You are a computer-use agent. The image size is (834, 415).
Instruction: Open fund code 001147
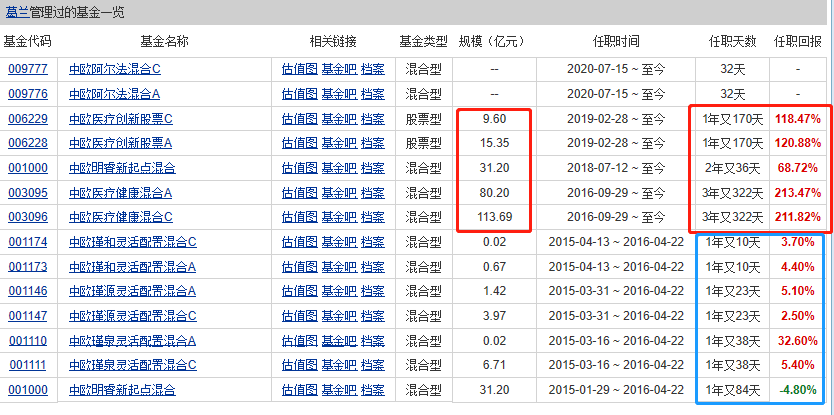coord(28,316)
